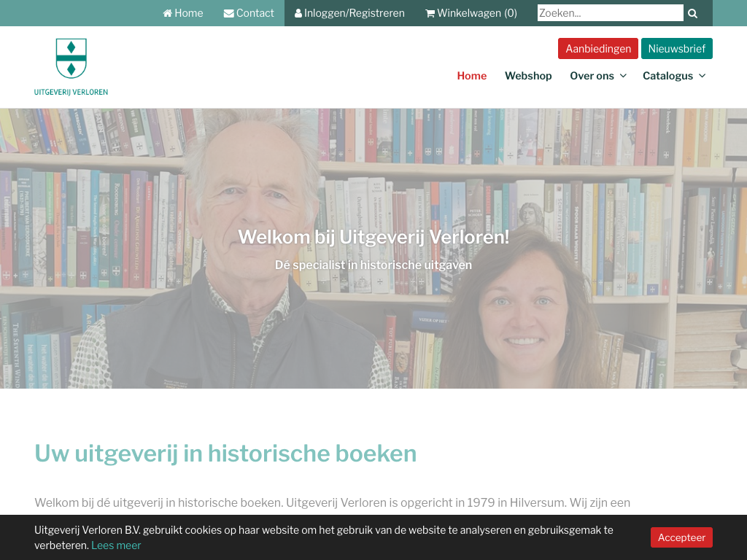The height and width of the screenshot is (560, 747).
Task: Click the envelope icon beside Contact
Action: pos(229,13)
